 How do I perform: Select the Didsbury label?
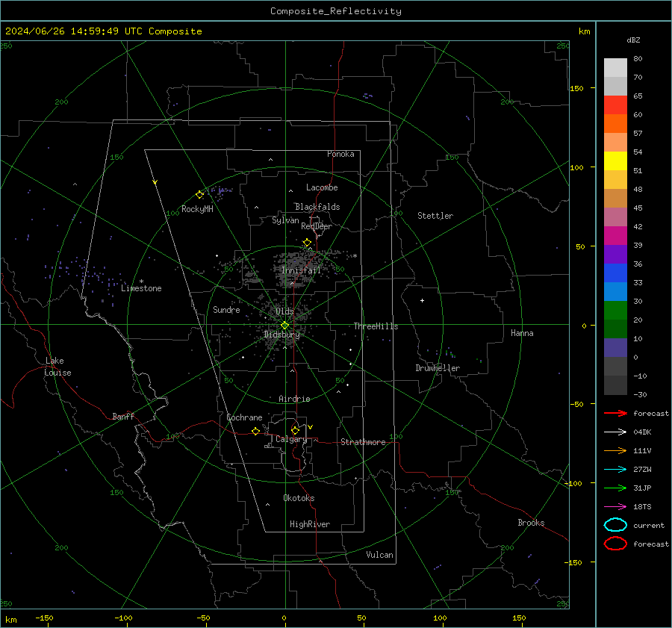[281, 335]
